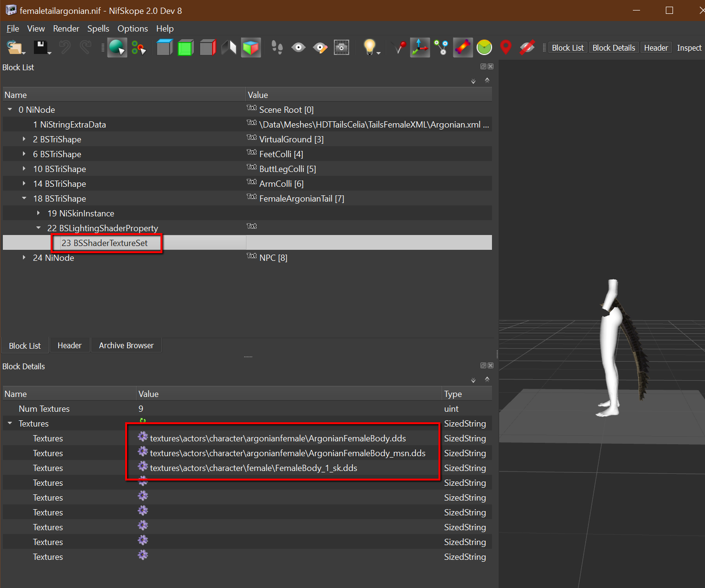Viewport: 705px width, 588px height.
Task: Expand the 2 BSTriShape VirtualGround node
Action: [24, 139]
